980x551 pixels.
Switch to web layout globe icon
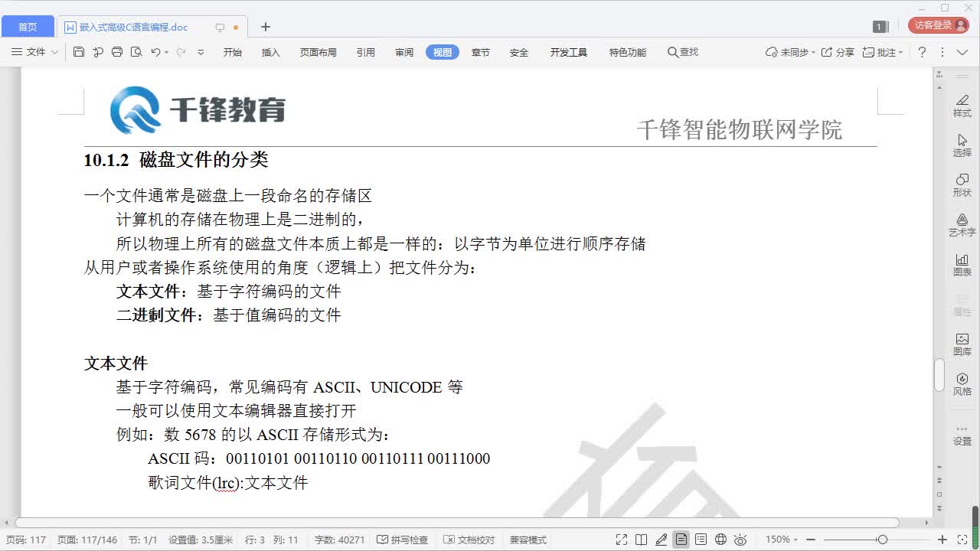[720, 540]
